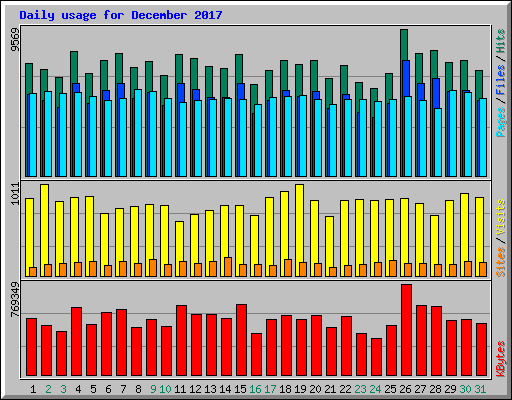
Task: Click the cyan 'Pages' legend label
Action: pyautogui.click(x=501, y=122)
